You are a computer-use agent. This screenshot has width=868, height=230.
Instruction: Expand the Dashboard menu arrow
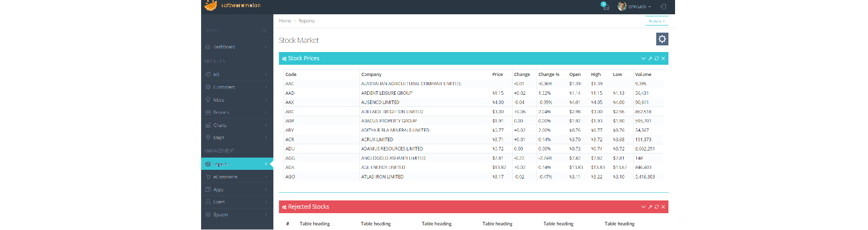click(x=266, y=47)
